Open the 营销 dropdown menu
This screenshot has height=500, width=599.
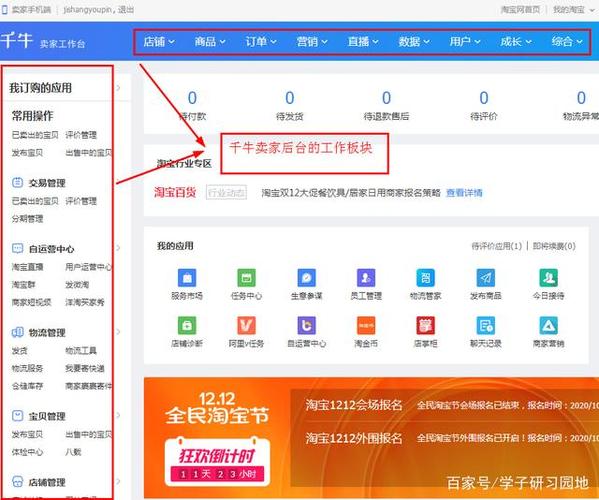[312, 42]
